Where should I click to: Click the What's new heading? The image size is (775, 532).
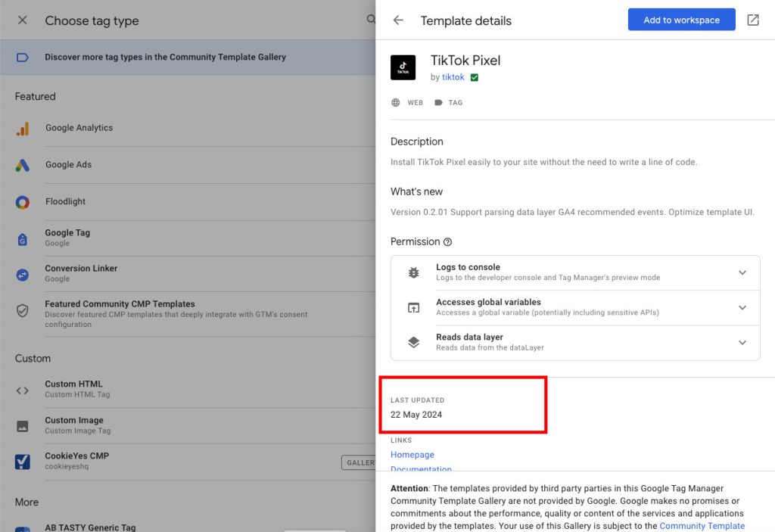pos(417,191)
